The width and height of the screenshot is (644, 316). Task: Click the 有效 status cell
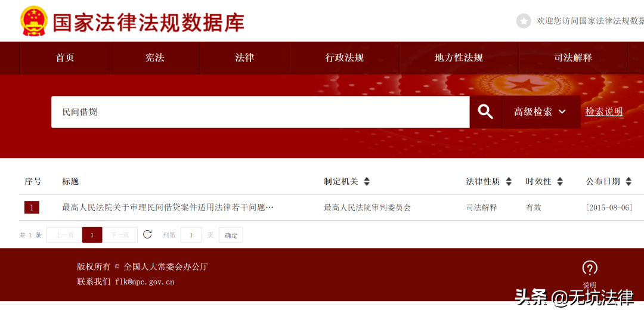pyautogui.click(x=534, y=207)
